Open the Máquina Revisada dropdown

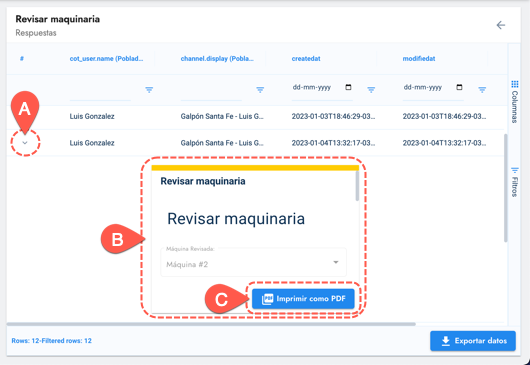tap(253, 262)
